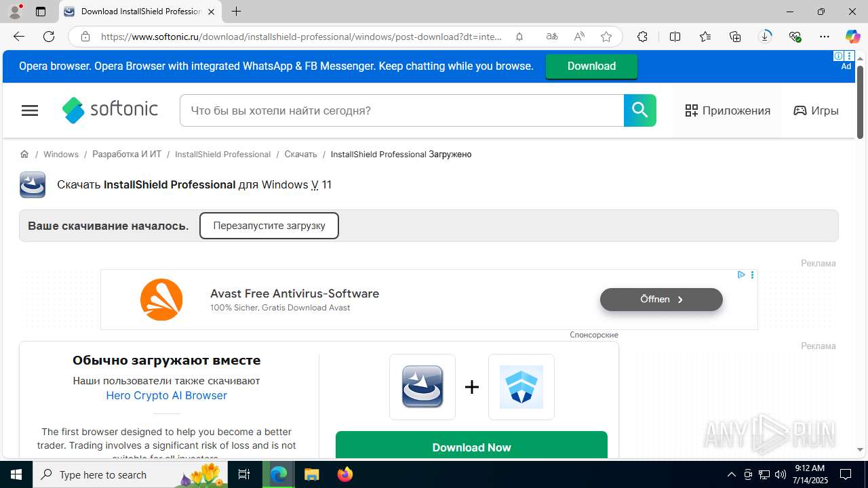Screen dimensions: 868x488
Task: Open the translate page icon
Action: tap(552, 37)
